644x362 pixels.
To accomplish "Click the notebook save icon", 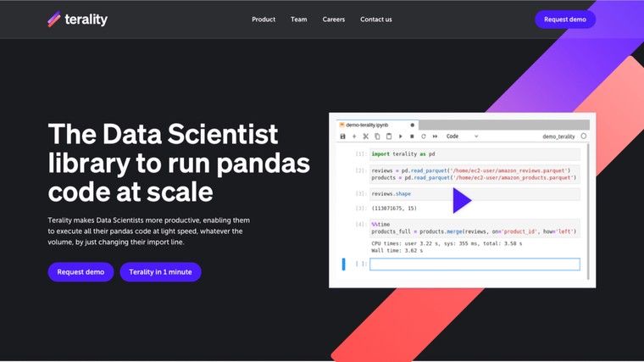I will click(x=342, y=136).
